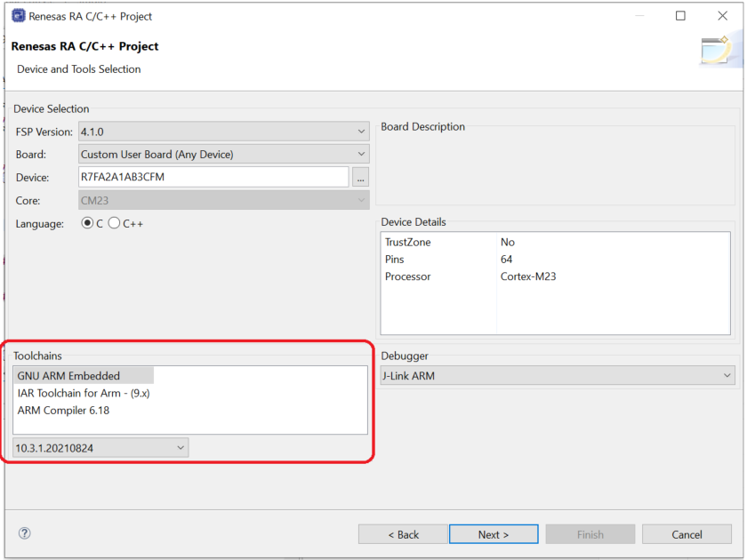Select IAR Toolchain for Arm - (9.x)
This screenshot has width=747, height=560.
84,393
